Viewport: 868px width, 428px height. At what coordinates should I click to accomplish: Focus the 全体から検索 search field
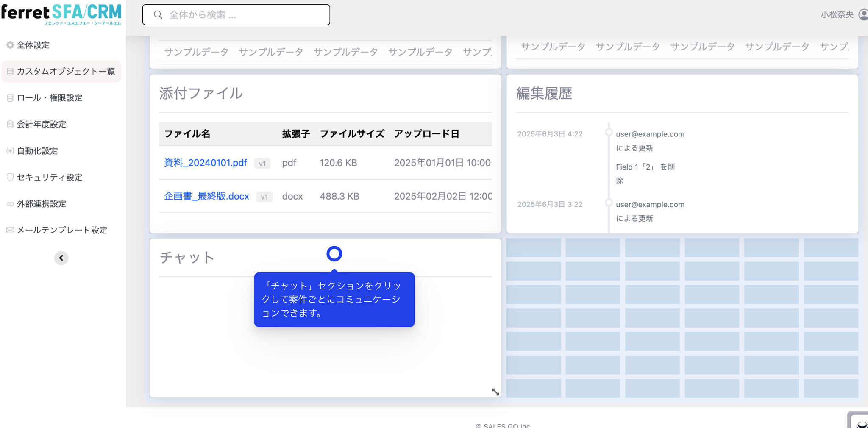(236, 15)
